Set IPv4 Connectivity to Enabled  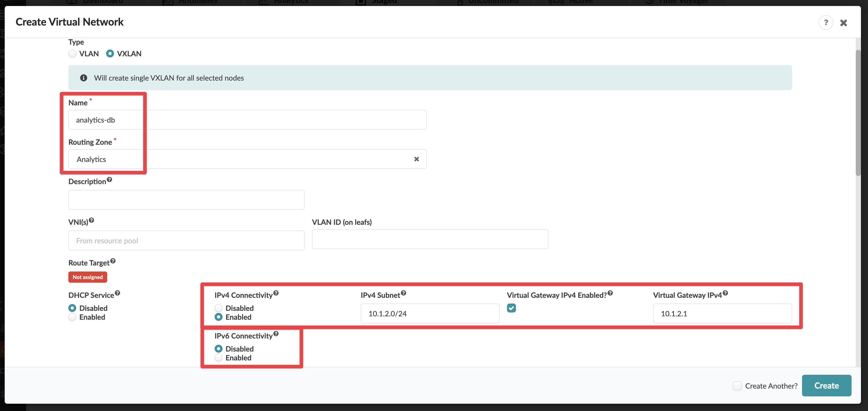218,317
